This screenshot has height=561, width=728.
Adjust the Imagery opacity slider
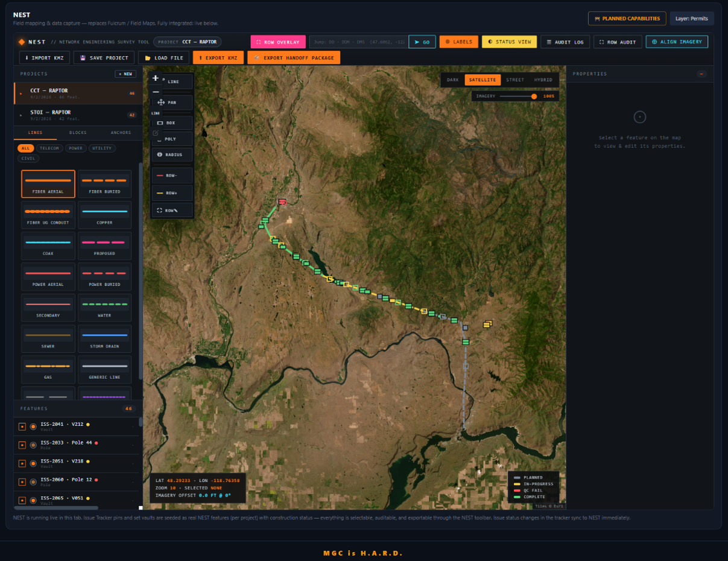click(518, 97)
